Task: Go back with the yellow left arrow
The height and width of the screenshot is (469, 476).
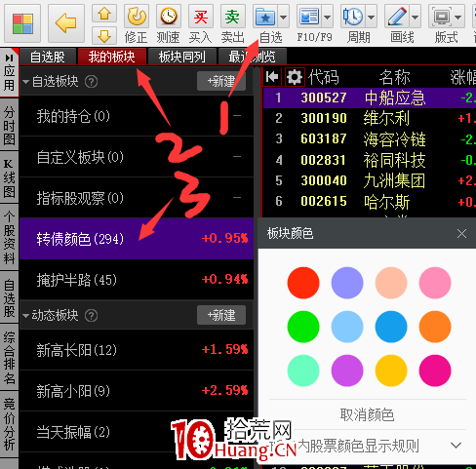Action: (x=66, y=23)
